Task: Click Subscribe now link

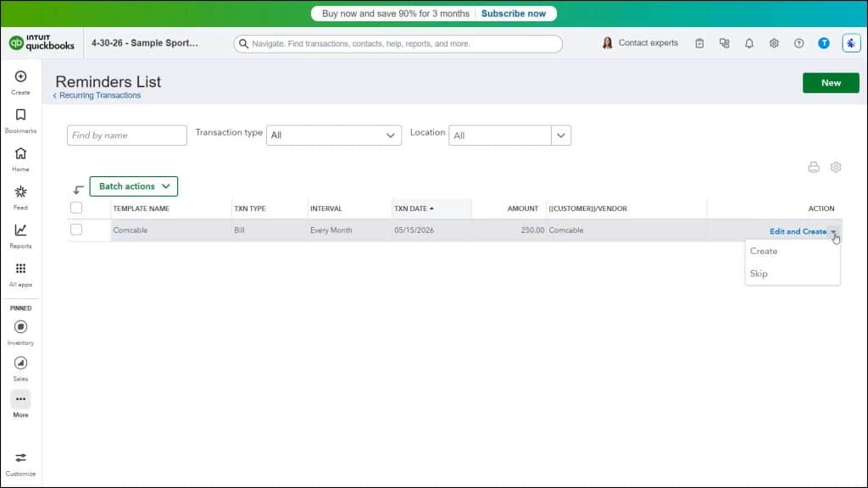Action: 513,14
